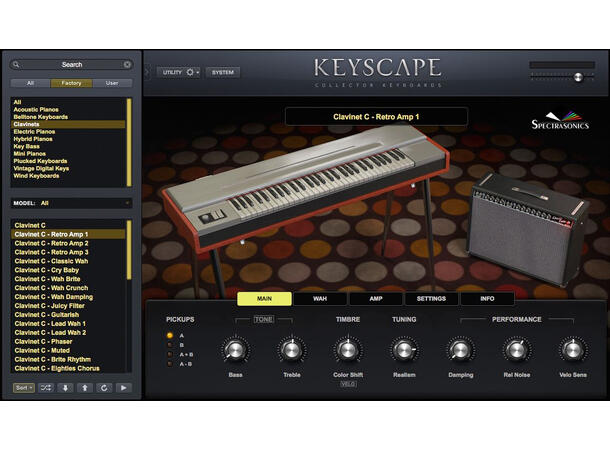Click the Damping performance knob
Image resolution: width=610 pixels, height=450 pixels.
tap(460, 350)
